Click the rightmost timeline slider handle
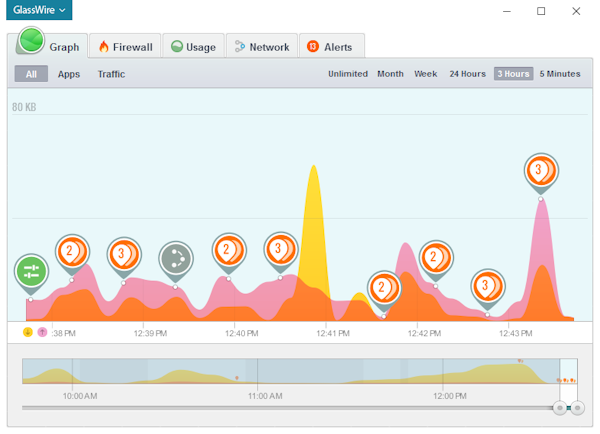The height and width of the screenshot is (434, 600). pos(578,408)
